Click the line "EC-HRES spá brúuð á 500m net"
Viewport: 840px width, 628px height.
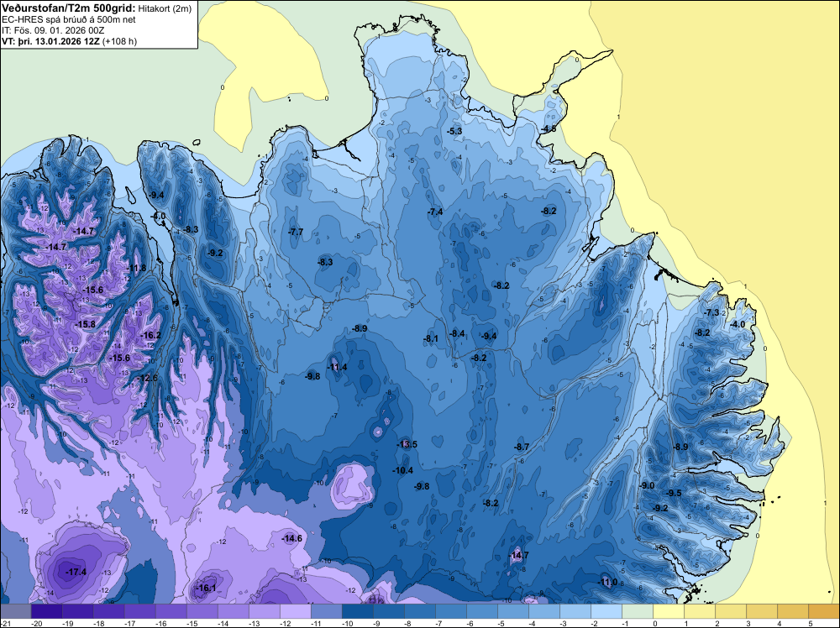click(x=69, y=20)
